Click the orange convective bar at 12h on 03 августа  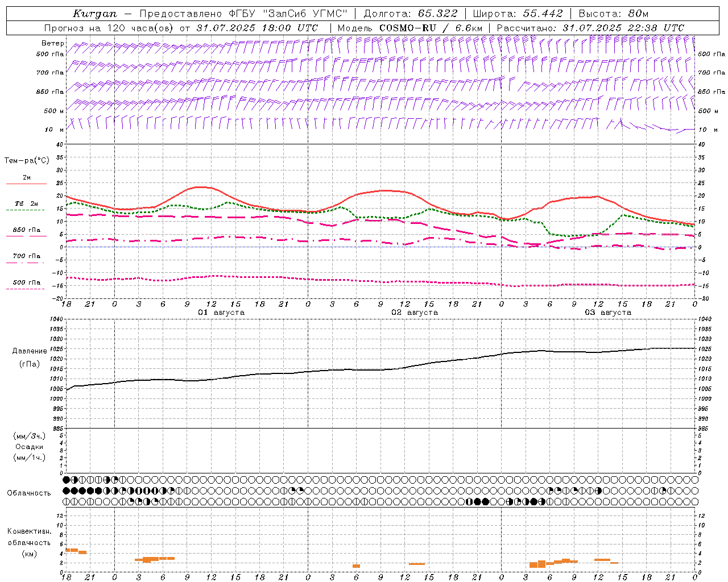point(602,560)
